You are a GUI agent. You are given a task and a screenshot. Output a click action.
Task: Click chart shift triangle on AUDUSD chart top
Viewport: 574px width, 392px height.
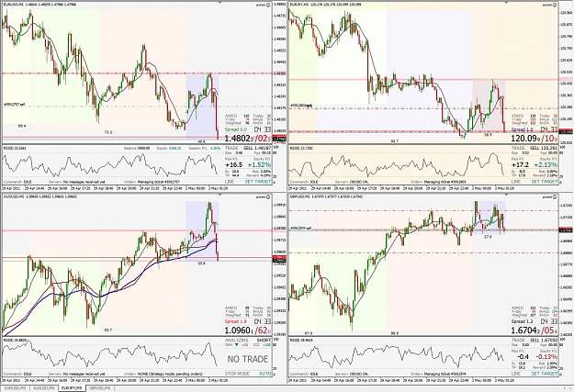click(219, 194)
